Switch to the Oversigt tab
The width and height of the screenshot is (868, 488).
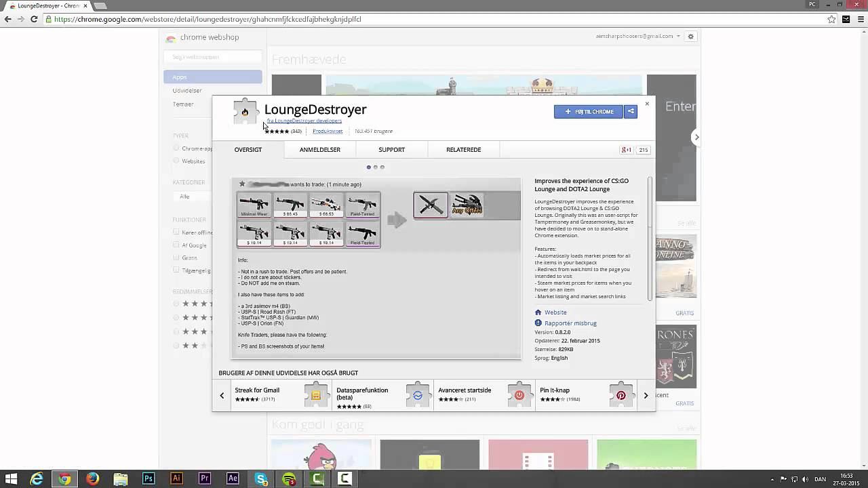[x=248, y=150]
